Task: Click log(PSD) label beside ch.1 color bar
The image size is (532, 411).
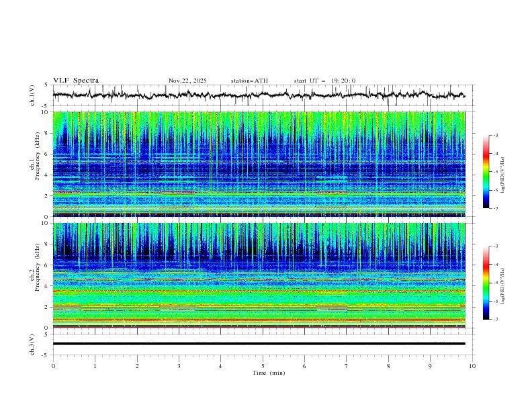Action: (x=503, y=175)
